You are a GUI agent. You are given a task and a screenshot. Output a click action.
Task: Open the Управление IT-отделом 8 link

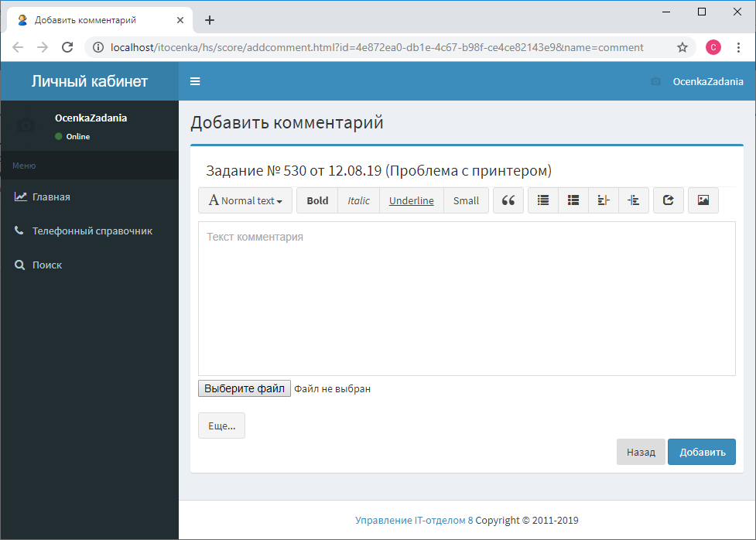(414, 520)
